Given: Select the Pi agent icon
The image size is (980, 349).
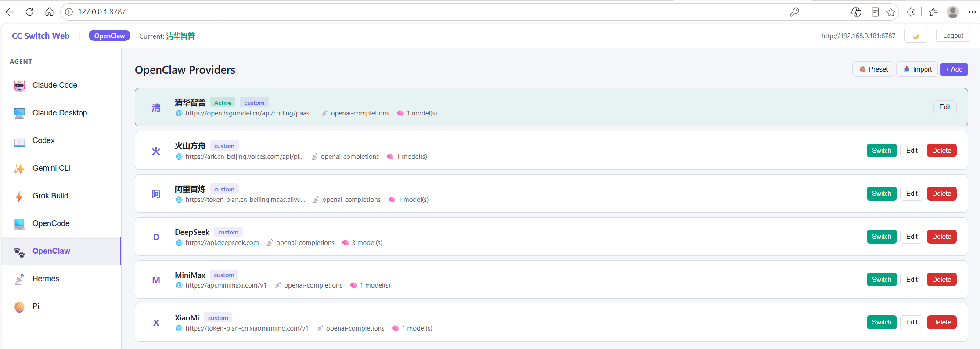Looking at the screenshot, I should pyautogui.click(x=19, y=307).
